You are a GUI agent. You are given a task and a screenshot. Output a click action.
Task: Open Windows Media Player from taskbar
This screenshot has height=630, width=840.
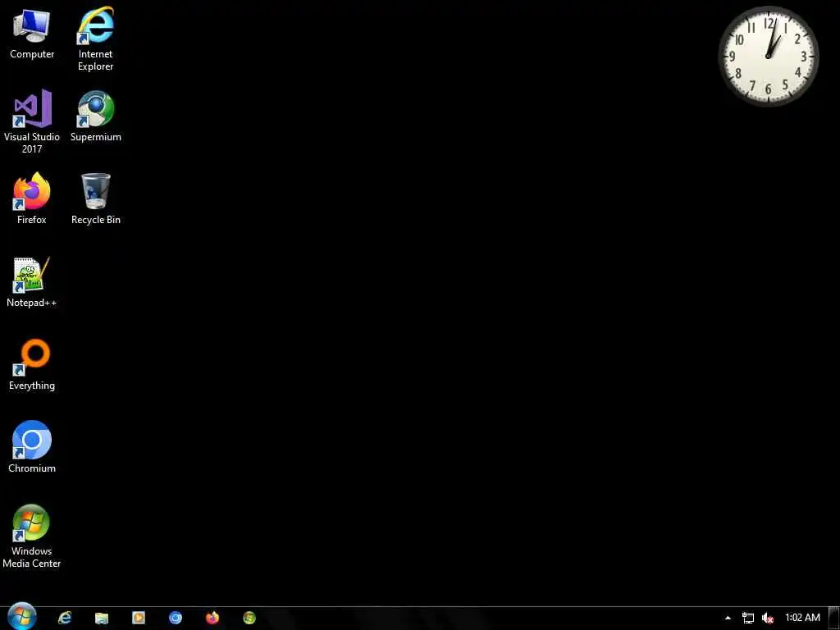[139, 618]
